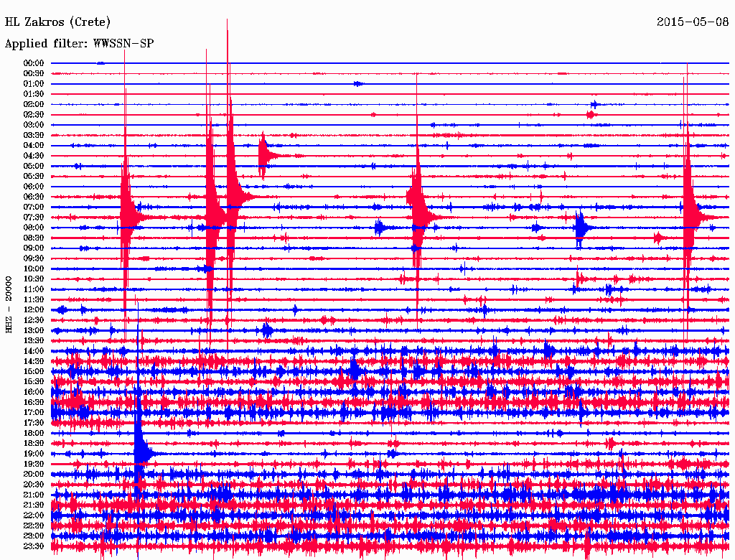Select the 06:30 time label
This screenshot has width=735, height=560.
point(34,197)
